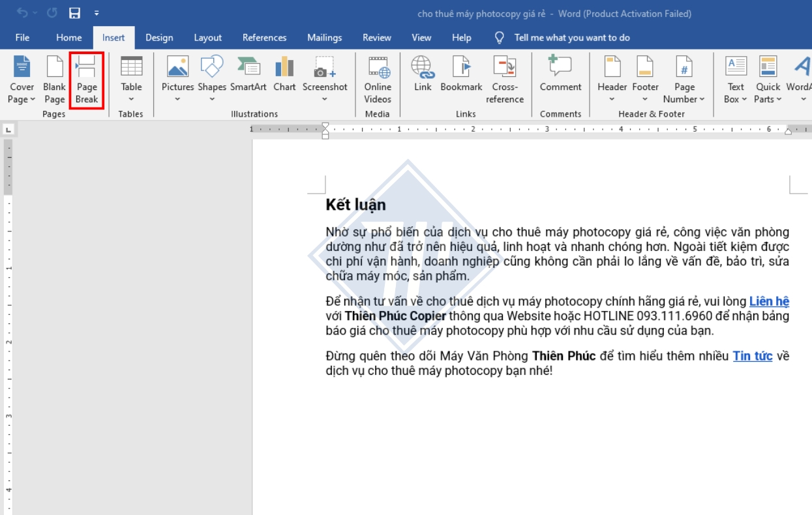
Task: Open the Page Number dropdown
Action: tap(684, 99)
